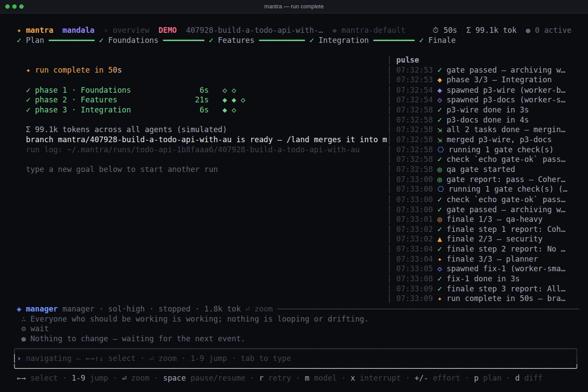
Task: Click the star icon of finale 3/3 planner
Action: pyautogui.click(x=439, y=259)
